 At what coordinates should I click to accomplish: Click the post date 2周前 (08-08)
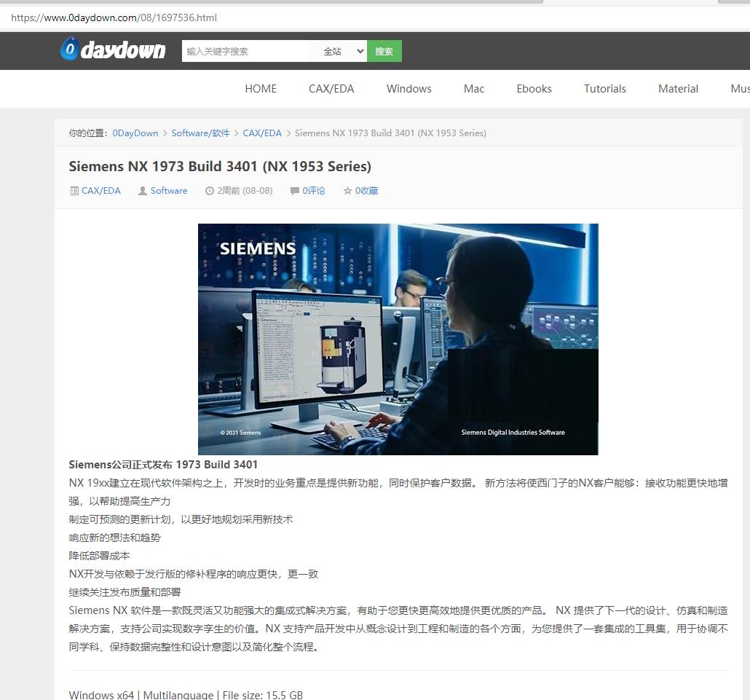click(x=245, y=190)
